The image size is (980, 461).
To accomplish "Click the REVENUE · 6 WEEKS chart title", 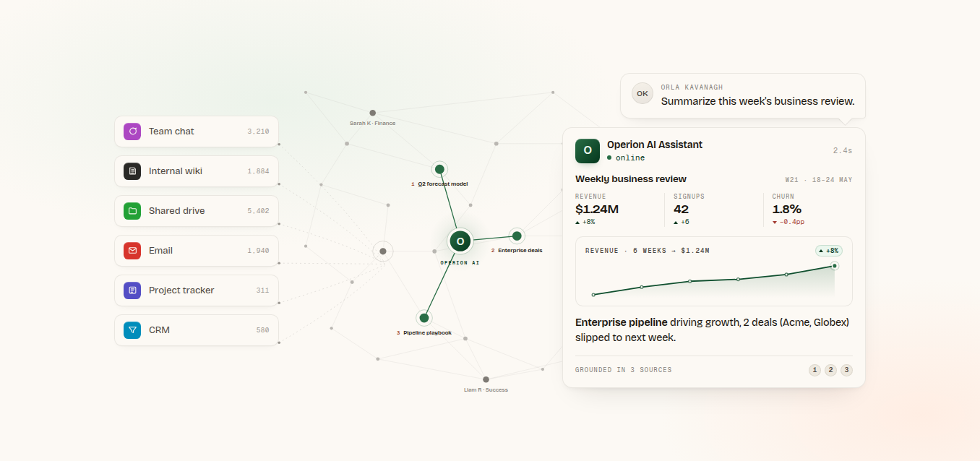I will (647, 251).
